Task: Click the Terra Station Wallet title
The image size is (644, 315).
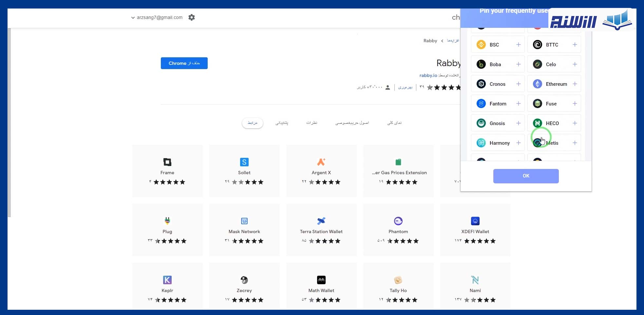Action: [321, 232]
